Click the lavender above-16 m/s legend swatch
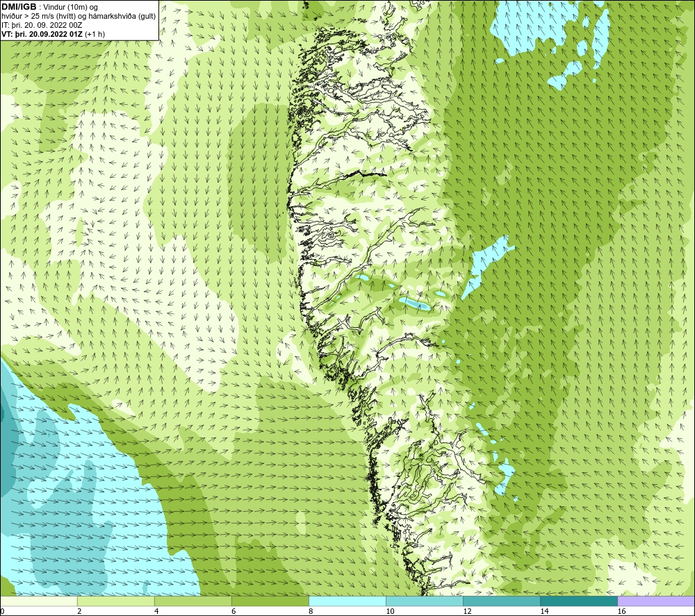This screenshot has width=695, height=616. 656,601
